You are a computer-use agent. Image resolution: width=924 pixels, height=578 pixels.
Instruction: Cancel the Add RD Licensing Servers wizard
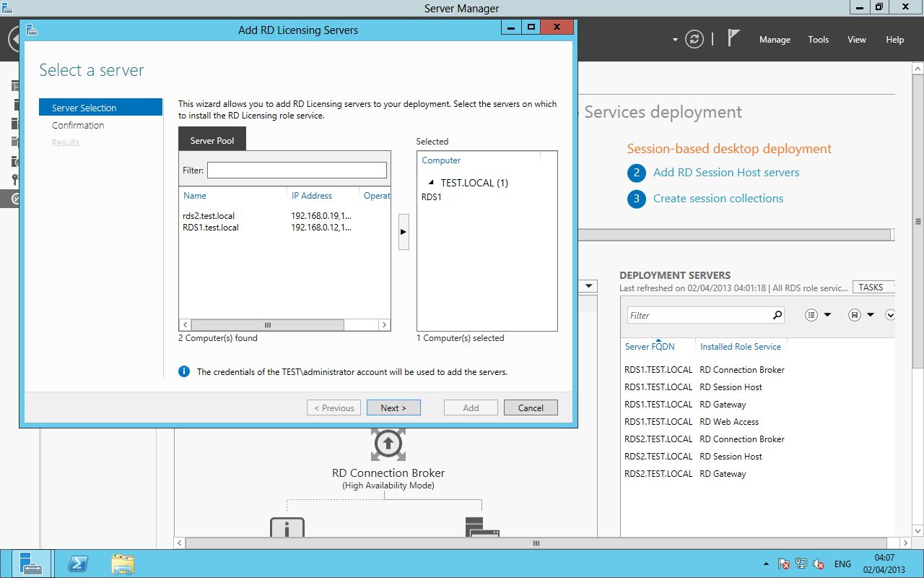tap(531, 407)
